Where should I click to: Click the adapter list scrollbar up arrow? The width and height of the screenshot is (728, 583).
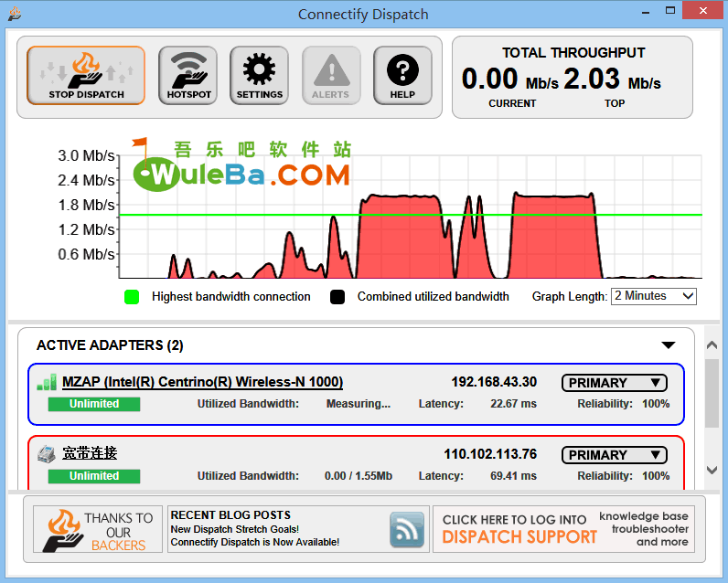[x=712, y=345]
